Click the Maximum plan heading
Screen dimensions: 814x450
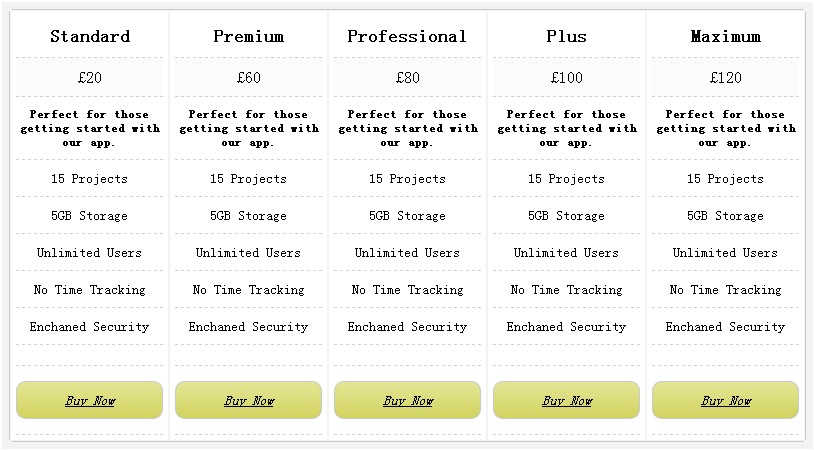pyautogui.click(x=726, y=37)
